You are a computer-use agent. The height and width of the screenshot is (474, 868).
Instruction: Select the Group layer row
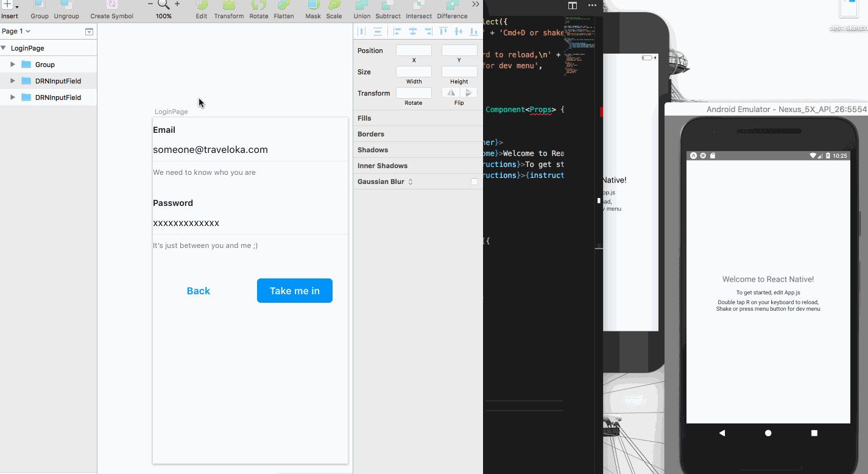coord(48,64)
